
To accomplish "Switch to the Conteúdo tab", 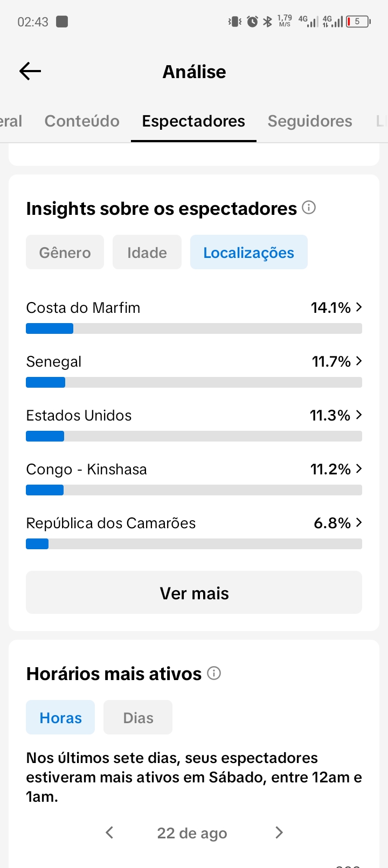I will [82, 121].
